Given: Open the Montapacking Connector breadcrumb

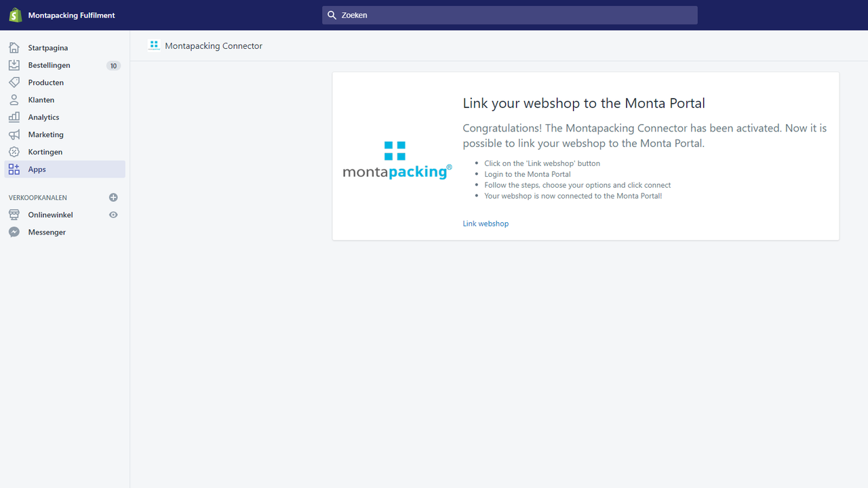Looking at the screenshot, I should click(x=213, y=45).
